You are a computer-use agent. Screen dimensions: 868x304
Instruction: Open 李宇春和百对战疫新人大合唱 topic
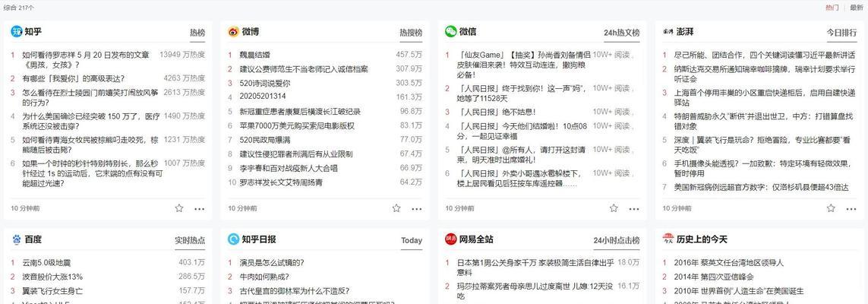(x=289, y=168)
